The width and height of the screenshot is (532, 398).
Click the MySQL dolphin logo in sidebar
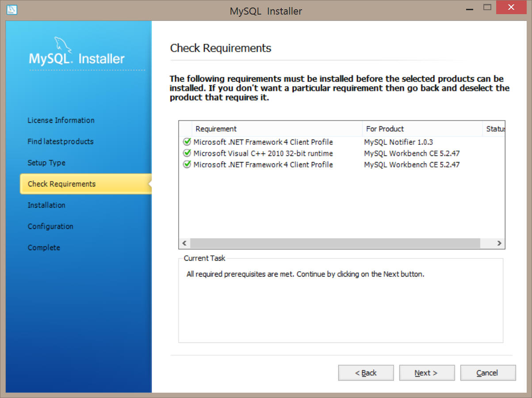point(63,45)
